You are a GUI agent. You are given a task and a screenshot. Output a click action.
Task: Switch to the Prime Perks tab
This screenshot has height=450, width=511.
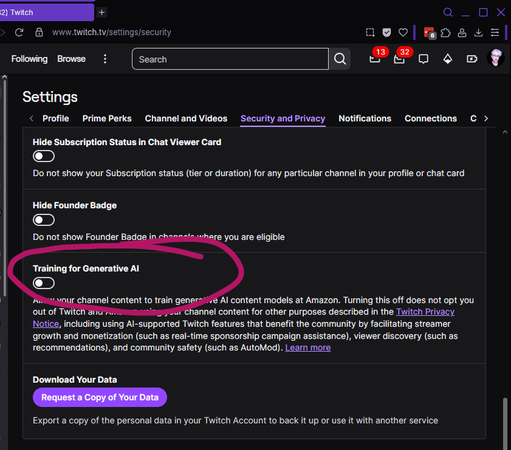click(x=107, y=119)
